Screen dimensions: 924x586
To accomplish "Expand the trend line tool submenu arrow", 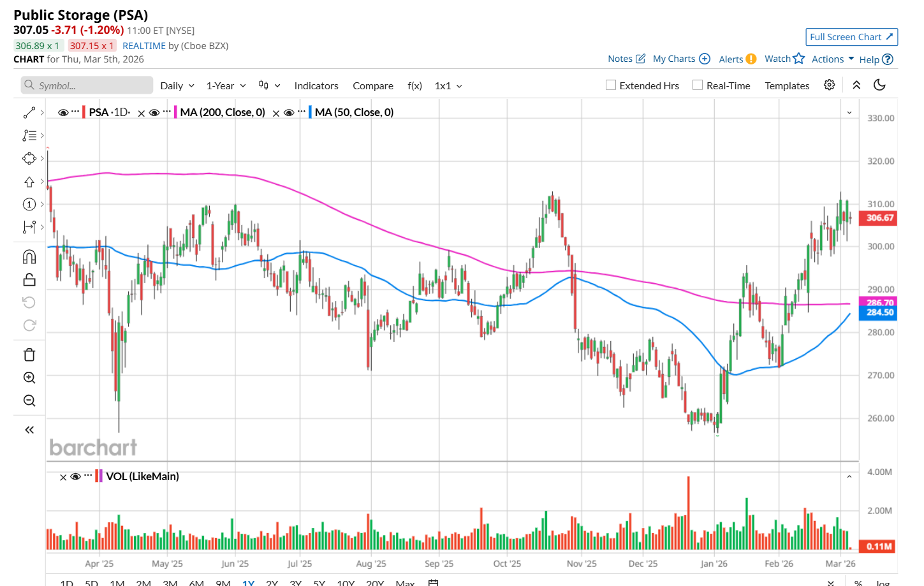I will (42, 113).
